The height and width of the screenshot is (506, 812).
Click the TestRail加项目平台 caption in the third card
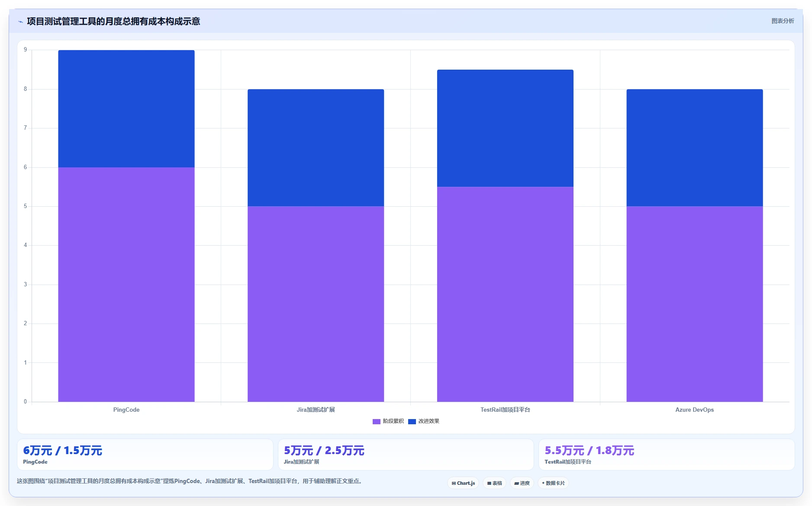pos(568,462)
